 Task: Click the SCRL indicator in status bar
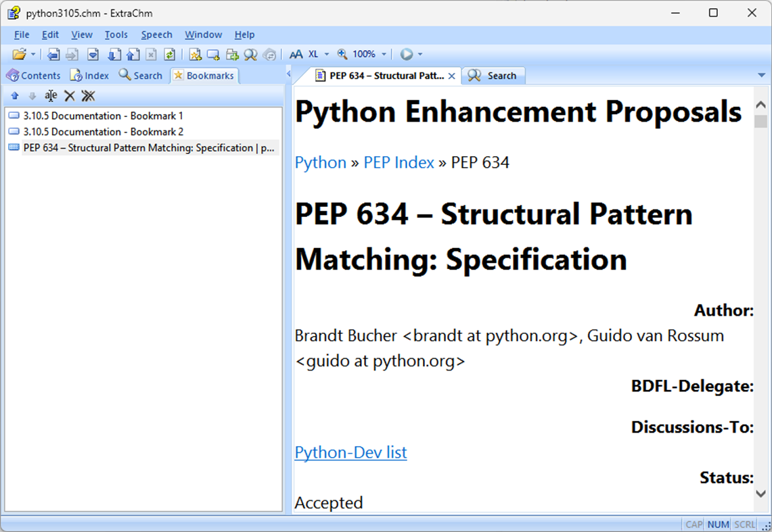[744, 525]
